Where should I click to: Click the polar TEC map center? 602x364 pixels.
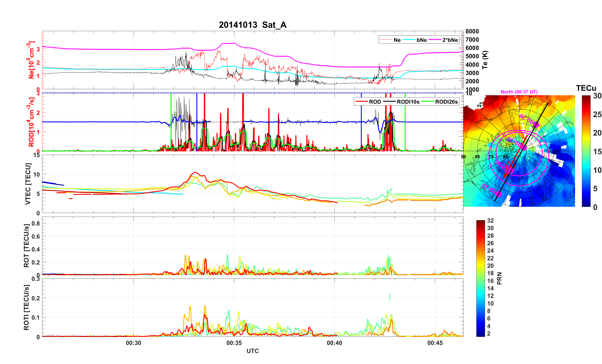pyautogui.click(x=519, y=151)
